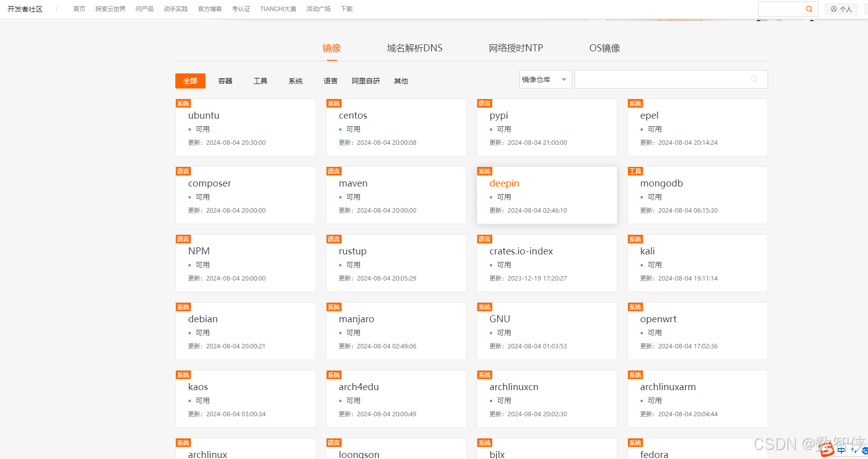Screen dimensions: 868x459
Task: Filter mirrors by 容器
Action: (x=226, y=81)
